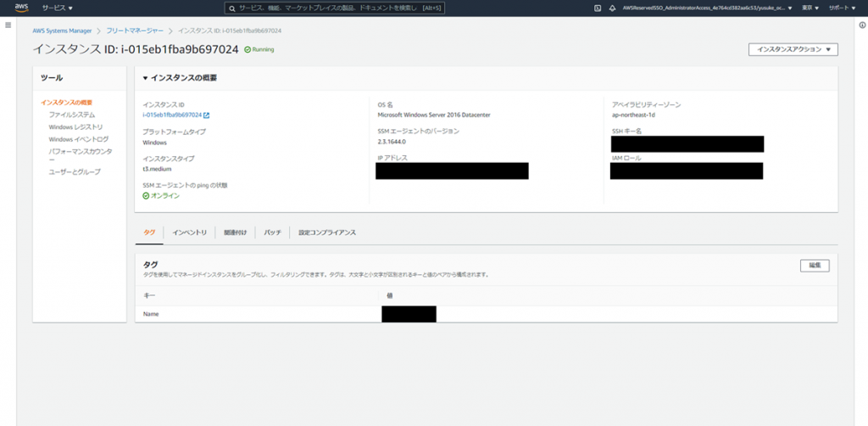Open Windows イベントログ in tools sidebar
This screenshot has width=868, height=426.
[79, 139]
